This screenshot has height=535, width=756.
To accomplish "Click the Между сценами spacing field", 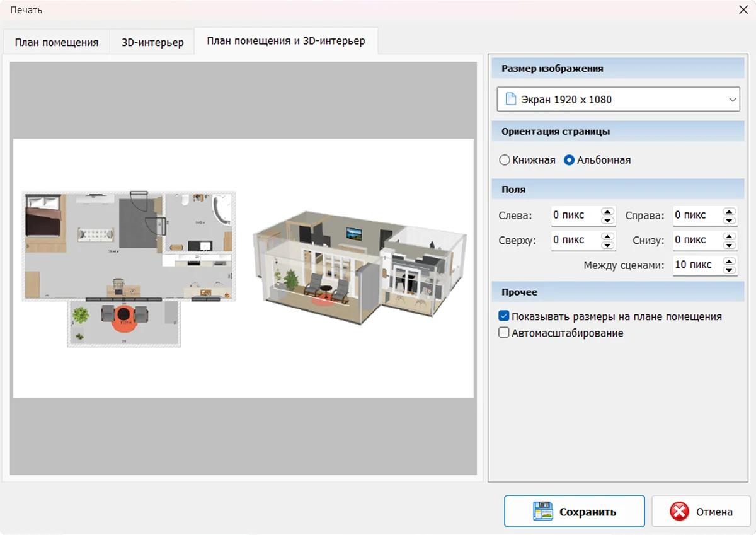I will (x=697, y=265).
